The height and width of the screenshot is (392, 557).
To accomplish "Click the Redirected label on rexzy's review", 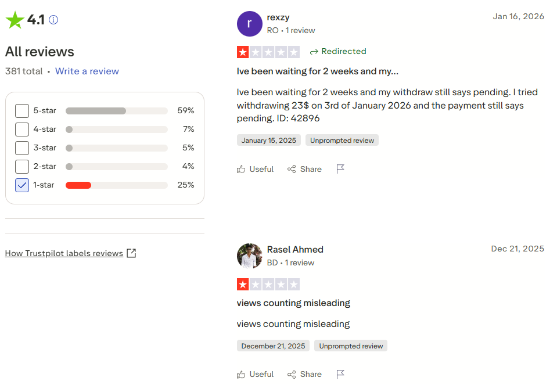I will [338, 52].
